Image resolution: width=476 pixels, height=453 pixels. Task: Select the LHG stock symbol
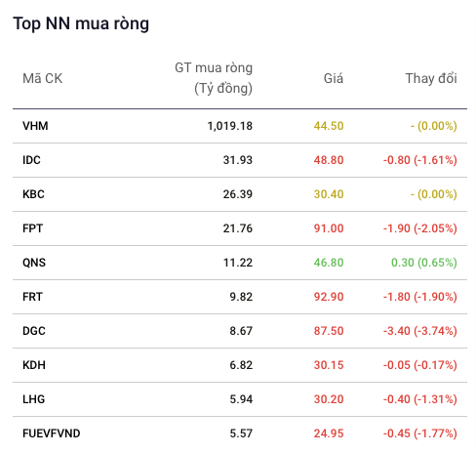pos(33,399)
